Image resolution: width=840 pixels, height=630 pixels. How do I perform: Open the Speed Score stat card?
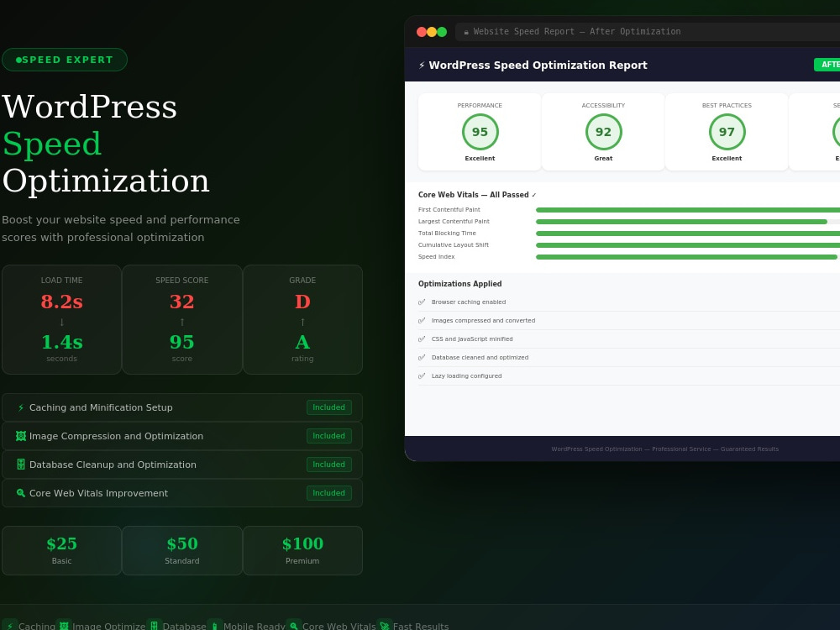click(x=182, y=320)
